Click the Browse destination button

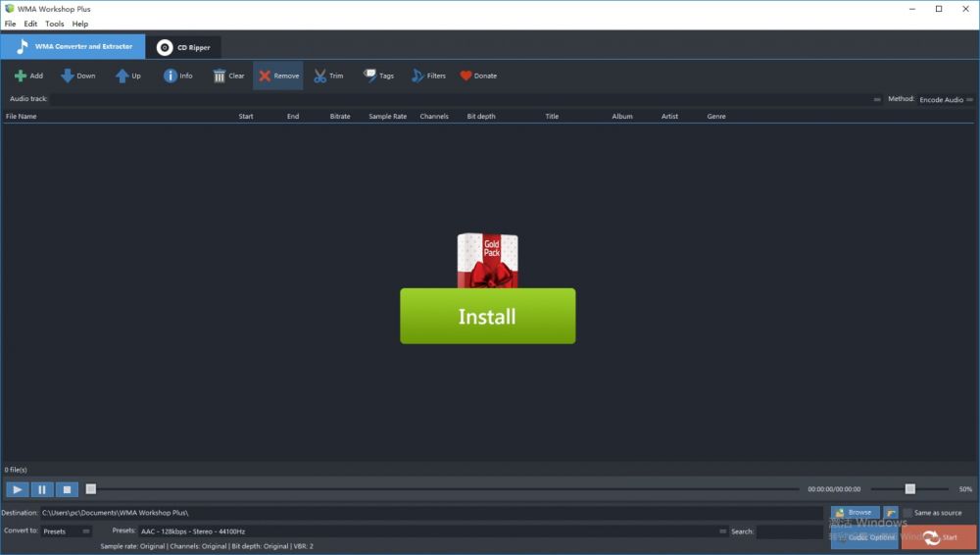click(x=855, y=513)
